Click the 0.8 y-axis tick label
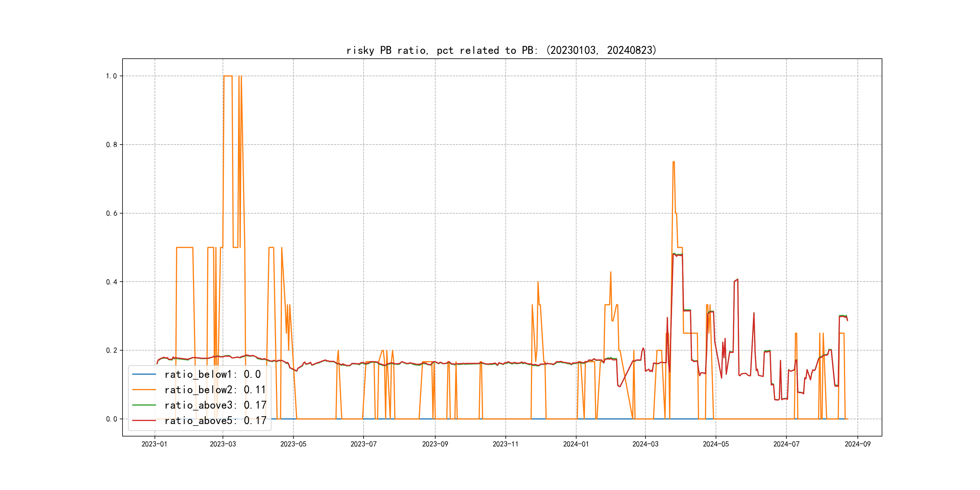Image resolution: width=980 pixels, height=490 pixels. [112, 145]
